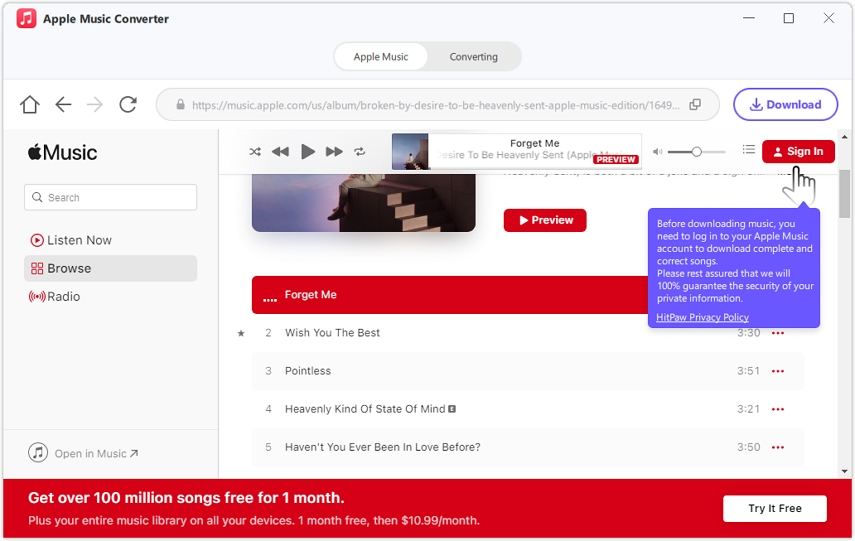
Task: Navigate back with the left arrow
Action: [x=63, y=104]
